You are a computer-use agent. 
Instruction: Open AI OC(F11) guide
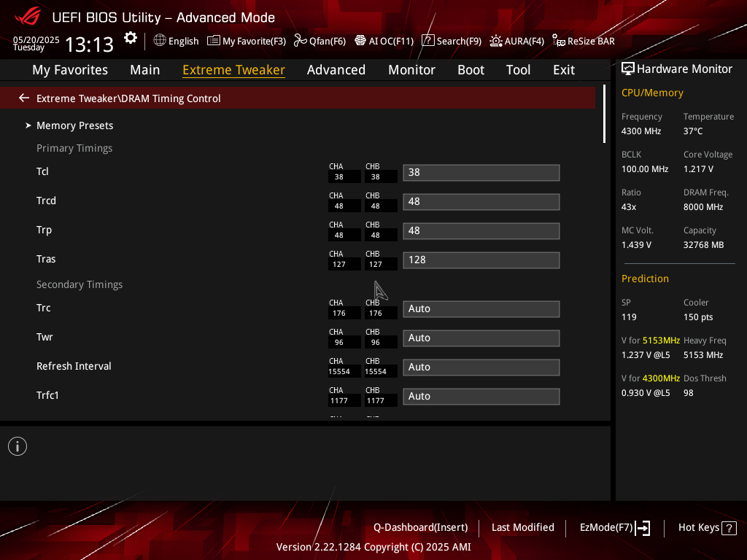[391, 41]
